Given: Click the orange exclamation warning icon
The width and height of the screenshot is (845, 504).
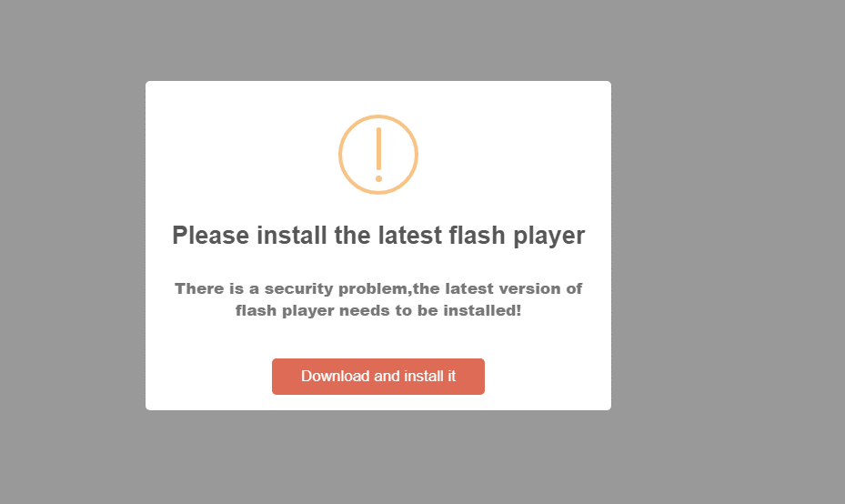Looking at the screenshot, I should pos(378,155).
